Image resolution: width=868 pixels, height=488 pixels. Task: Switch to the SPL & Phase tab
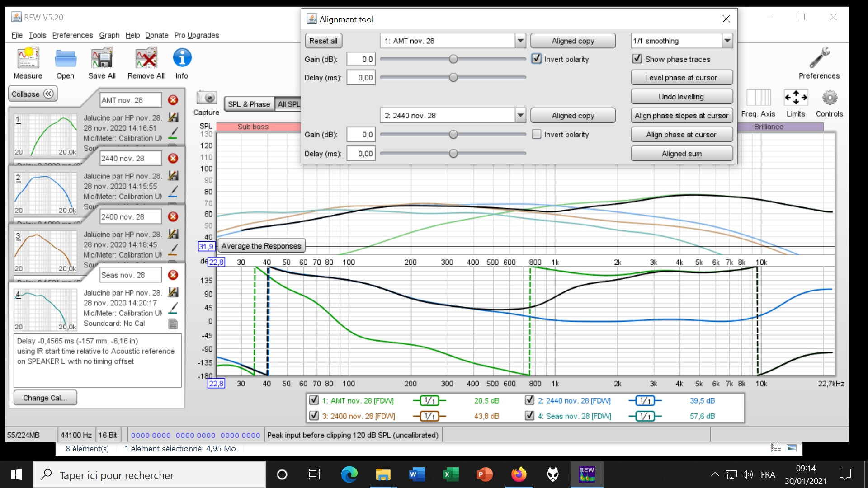click(x=249, y=104)
